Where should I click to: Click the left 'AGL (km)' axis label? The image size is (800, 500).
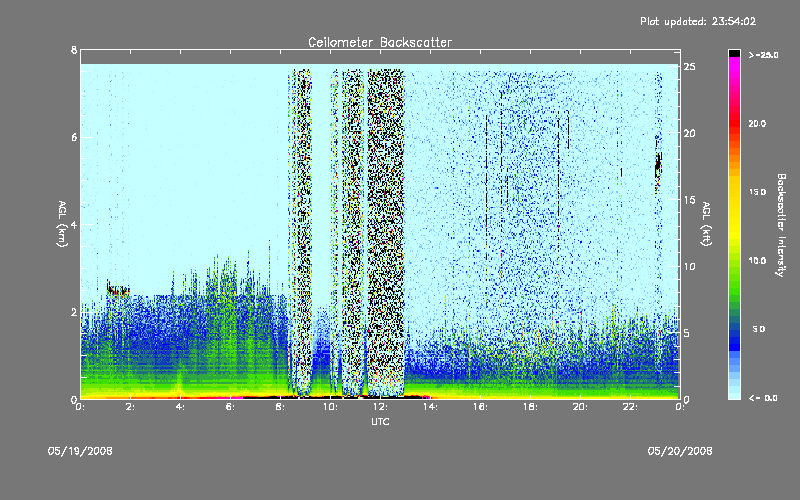[62, 224]
